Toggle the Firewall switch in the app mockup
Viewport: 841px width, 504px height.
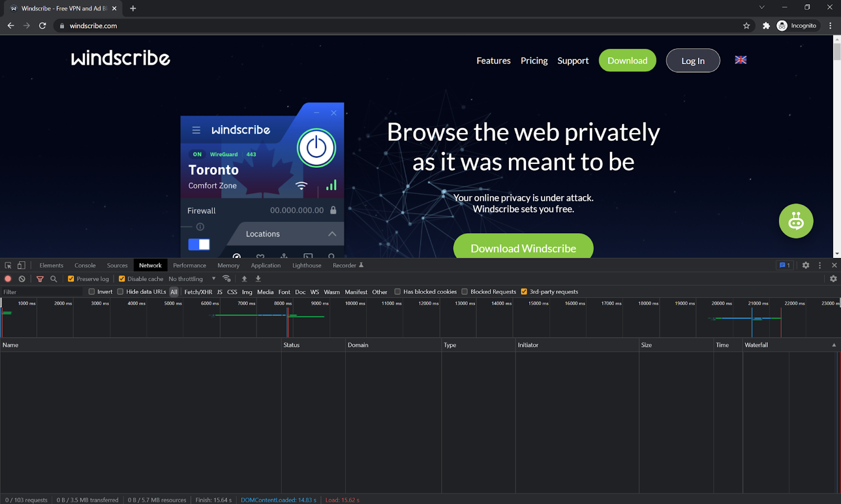click(199, 244)
